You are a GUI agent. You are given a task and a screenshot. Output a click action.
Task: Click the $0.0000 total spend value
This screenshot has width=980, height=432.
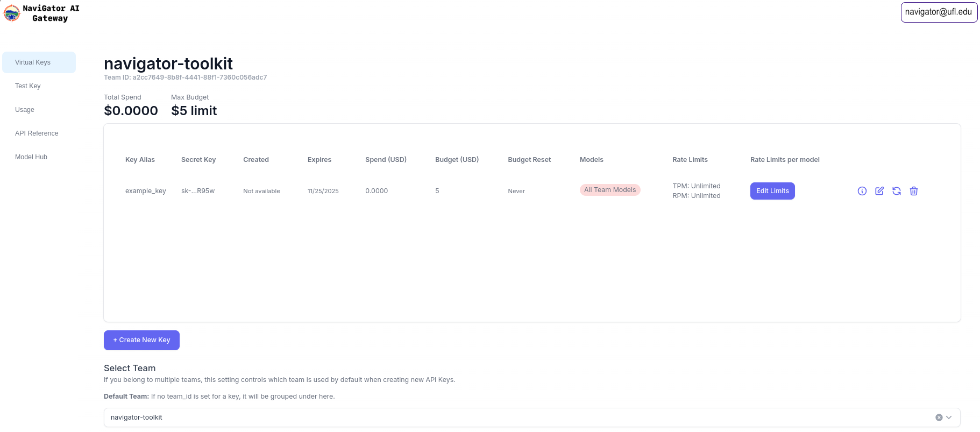[x=131, y=111]
